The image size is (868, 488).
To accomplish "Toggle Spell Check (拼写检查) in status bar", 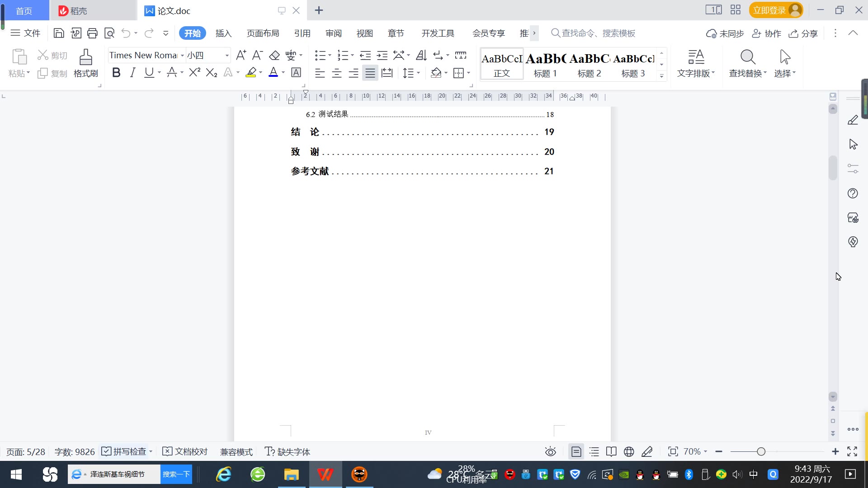I will click(x=124, y=451).
